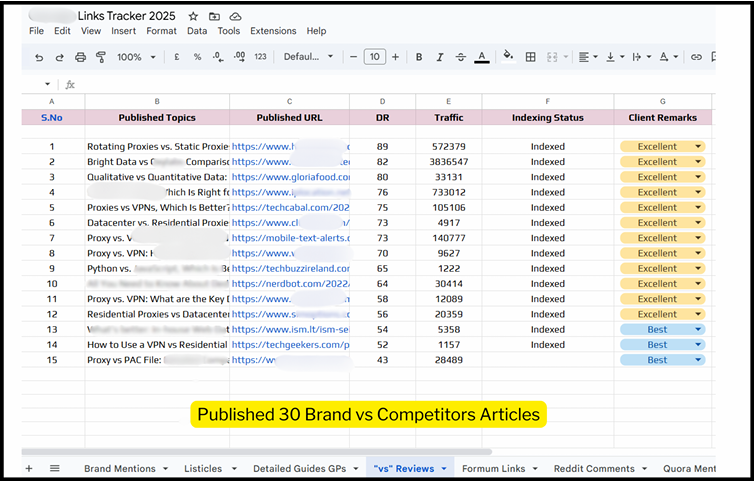Screen dimensions: 754x481
Task: Open the All sheets list icon
Action: point(55,468)
